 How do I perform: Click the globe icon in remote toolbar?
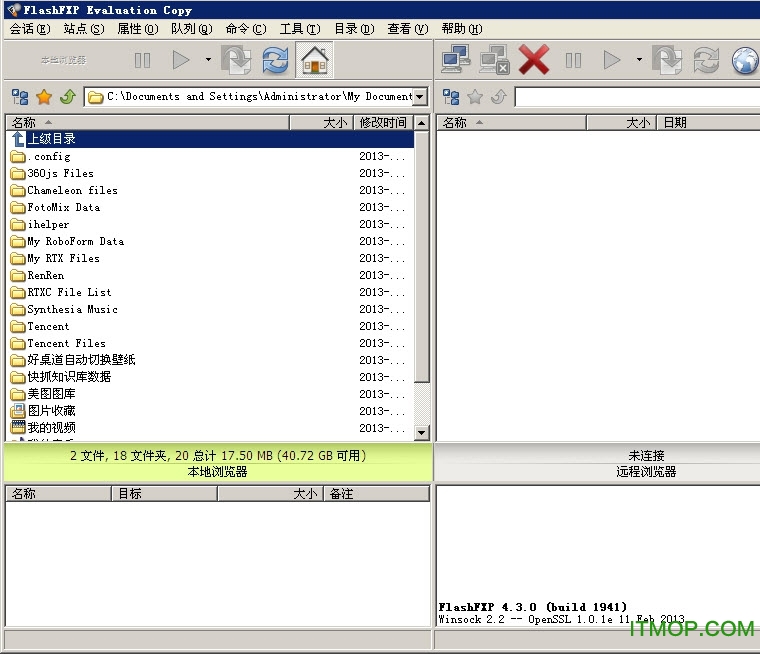(745, 60)
